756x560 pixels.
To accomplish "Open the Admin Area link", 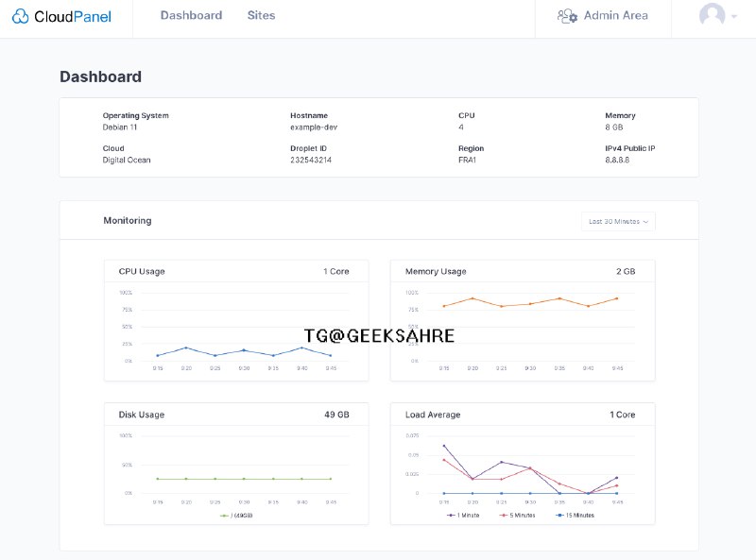I will click(615, 16).
